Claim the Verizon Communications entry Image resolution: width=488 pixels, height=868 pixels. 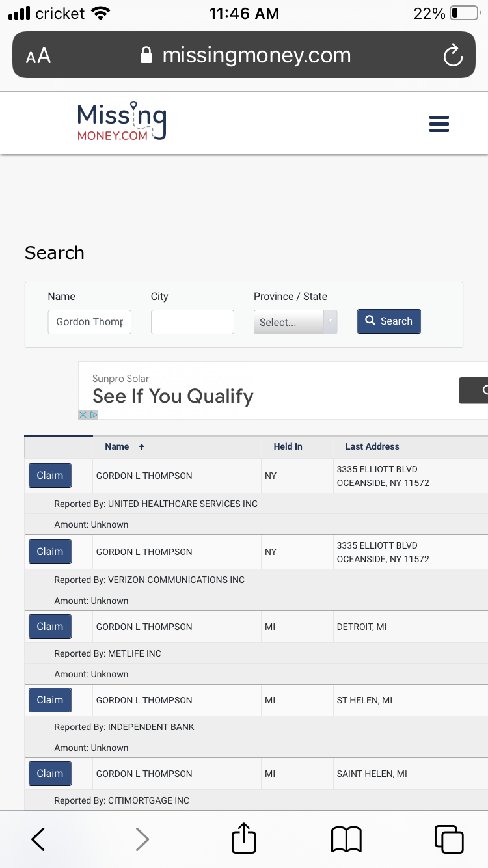point(50,552)
